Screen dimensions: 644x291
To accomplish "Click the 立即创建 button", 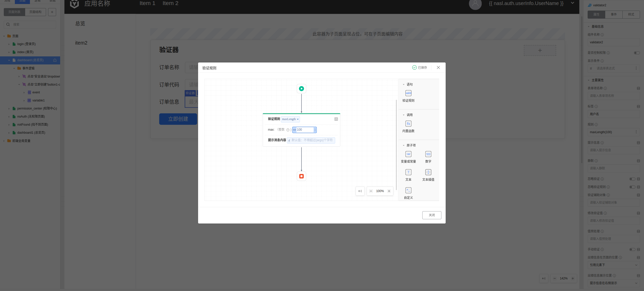I will coord(178,119).
